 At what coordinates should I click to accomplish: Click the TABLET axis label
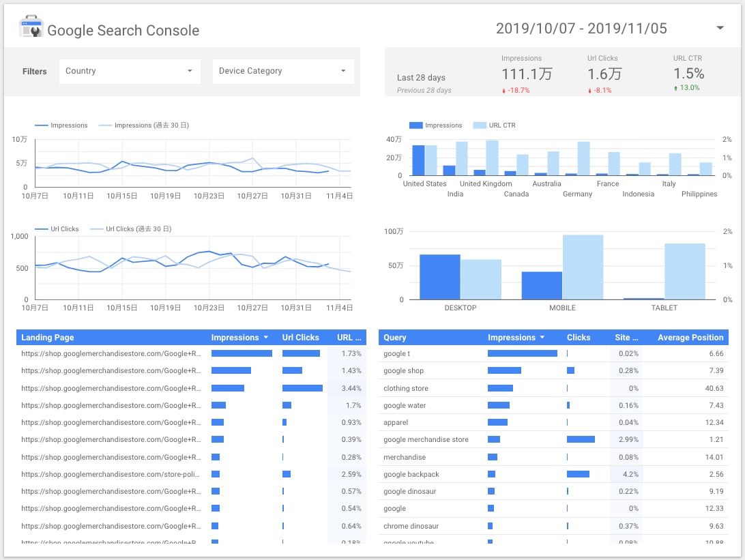(x=664, y=308)
